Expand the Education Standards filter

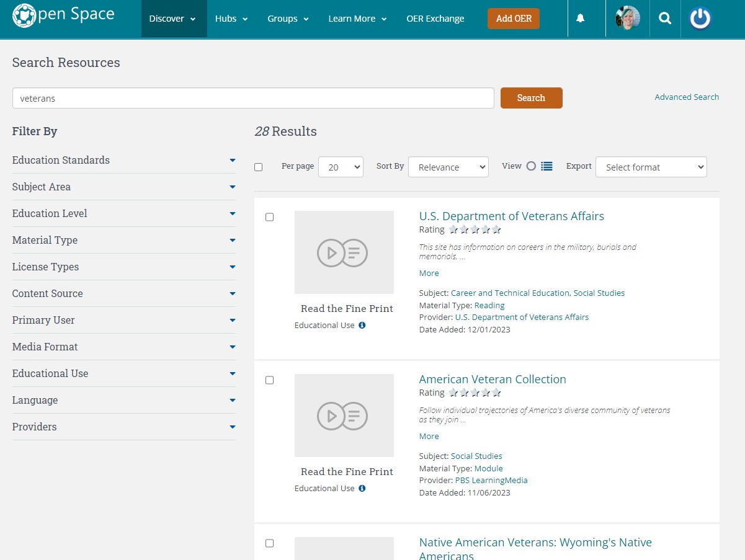point(124,160)
